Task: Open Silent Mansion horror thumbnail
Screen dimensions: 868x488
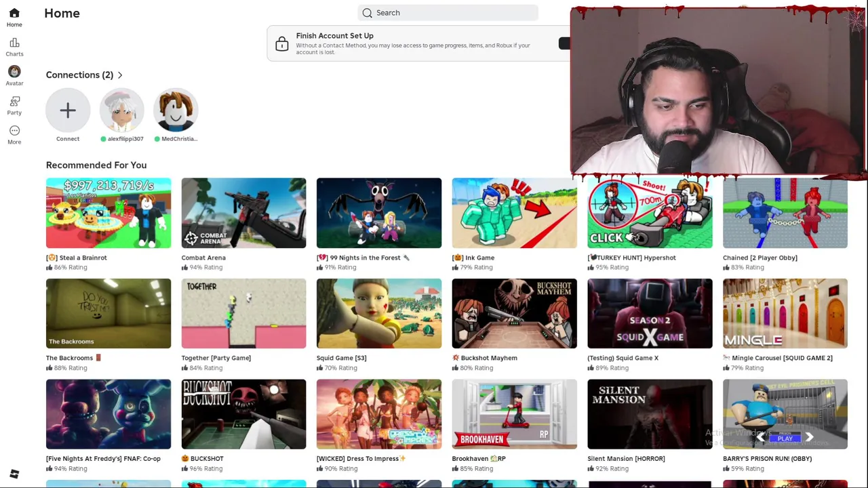Action: tap(650, 414)
